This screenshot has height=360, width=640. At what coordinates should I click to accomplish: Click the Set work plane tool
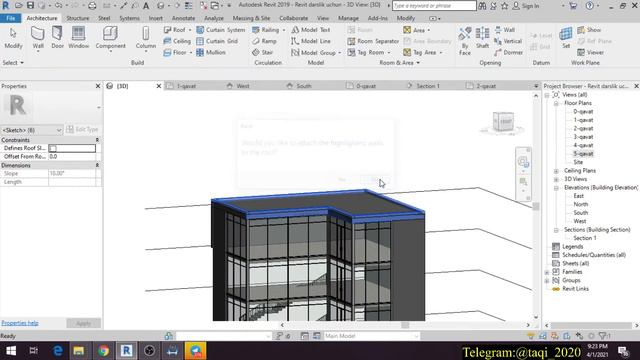tap(566, 38)
